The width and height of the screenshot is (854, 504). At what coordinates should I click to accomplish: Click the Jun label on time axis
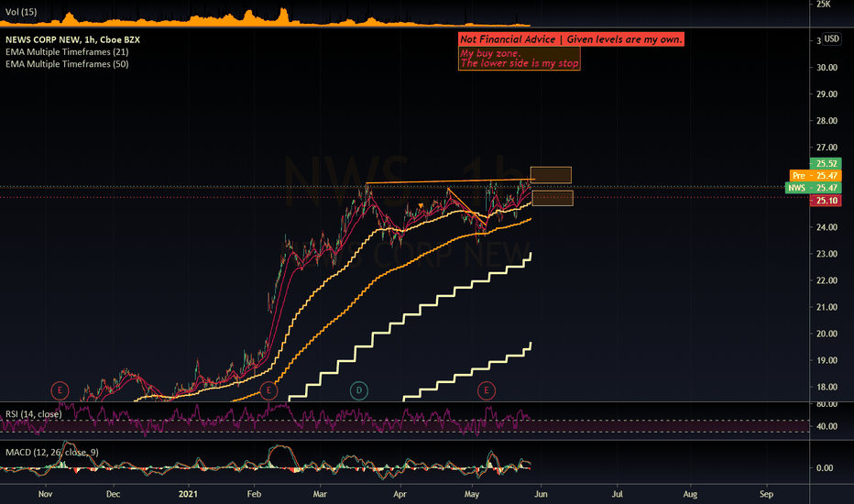click(x=541, y=494)
